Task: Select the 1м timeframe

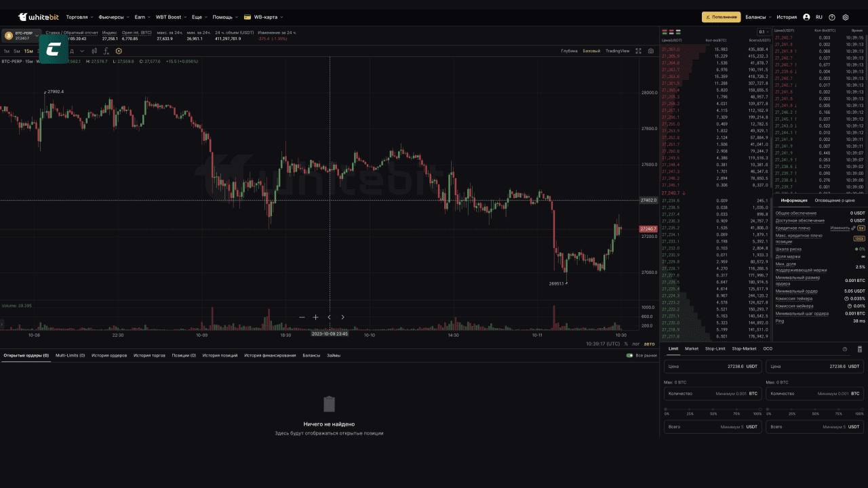Action: tap(6, 51)
